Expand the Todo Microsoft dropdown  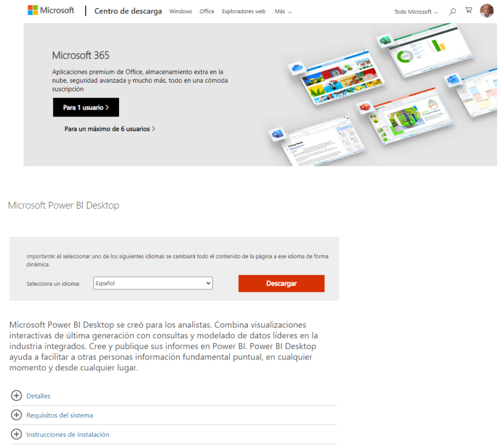(x=415, y=11)
